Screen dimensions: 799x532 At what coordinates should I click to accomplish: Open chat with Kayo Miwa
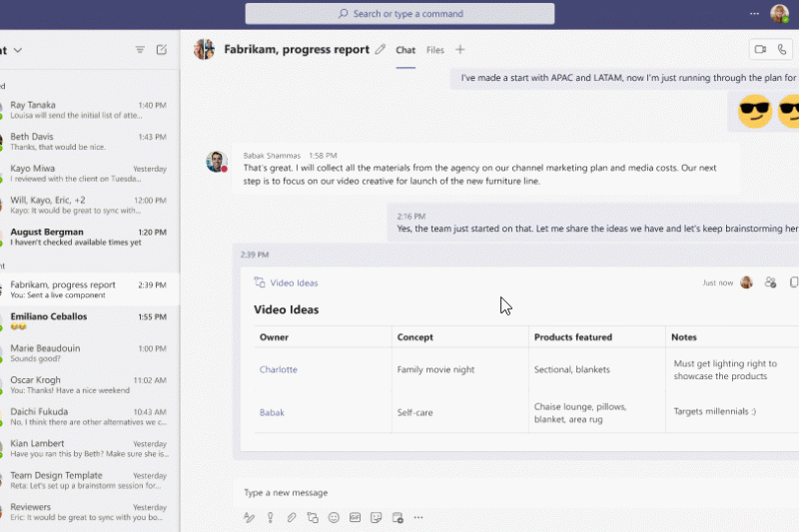click(89, 173)
